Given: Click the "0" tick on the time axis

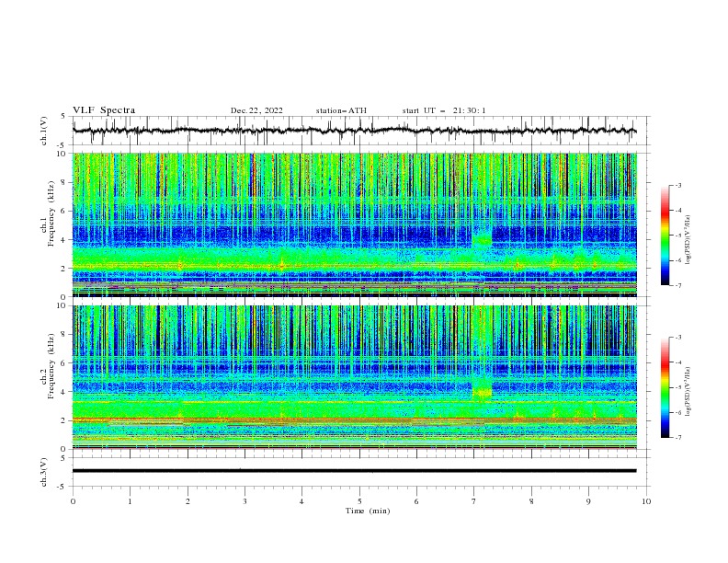Looking at the screenshot, I should tap(73, 501).
